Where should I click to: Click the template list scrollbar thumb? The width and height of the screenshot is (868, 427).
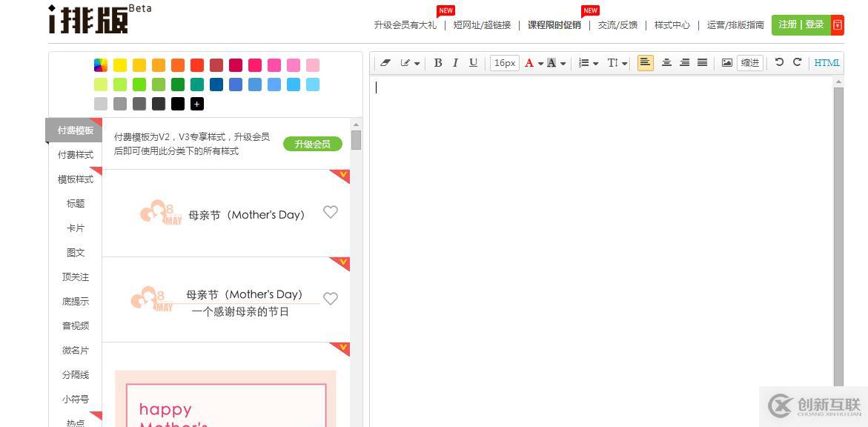click(356, 139)
